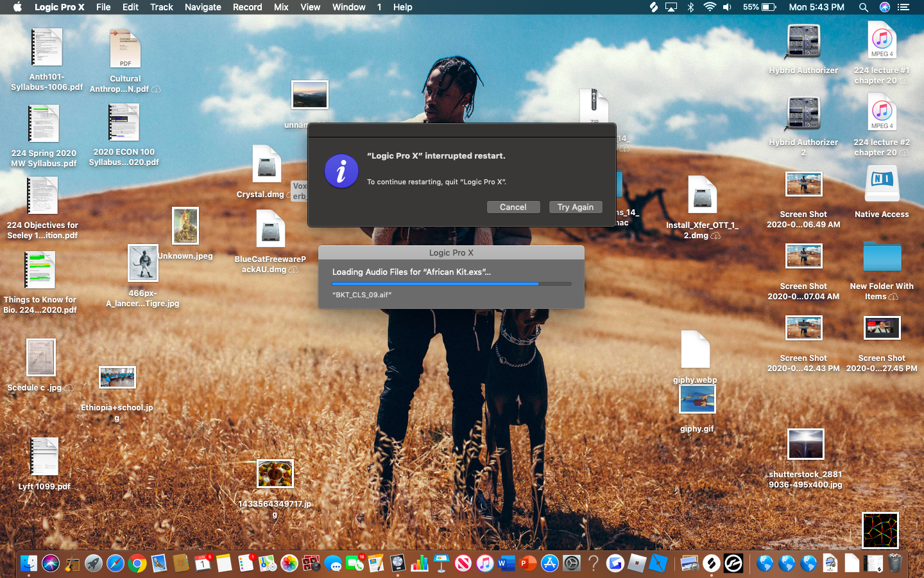924x578 pixels.
Task: Open Numbers from the Dock
Action: click(420, 563)
